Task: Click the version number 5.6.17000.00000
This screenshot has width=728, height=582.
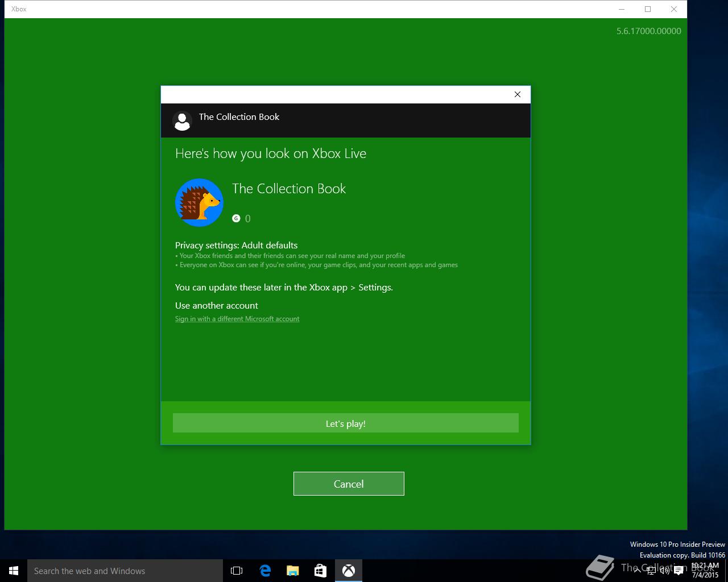Action: 649,31
